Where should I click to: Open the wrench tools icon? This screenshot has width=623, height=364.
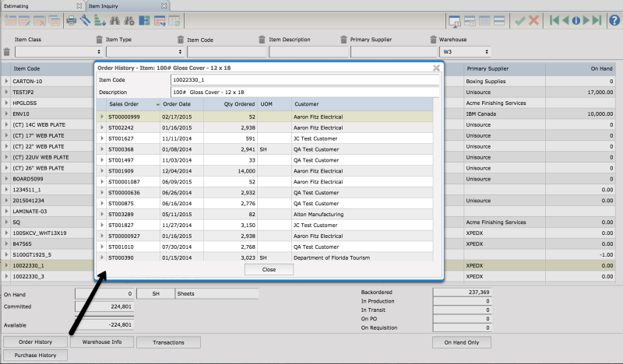[x=85, y=20]
